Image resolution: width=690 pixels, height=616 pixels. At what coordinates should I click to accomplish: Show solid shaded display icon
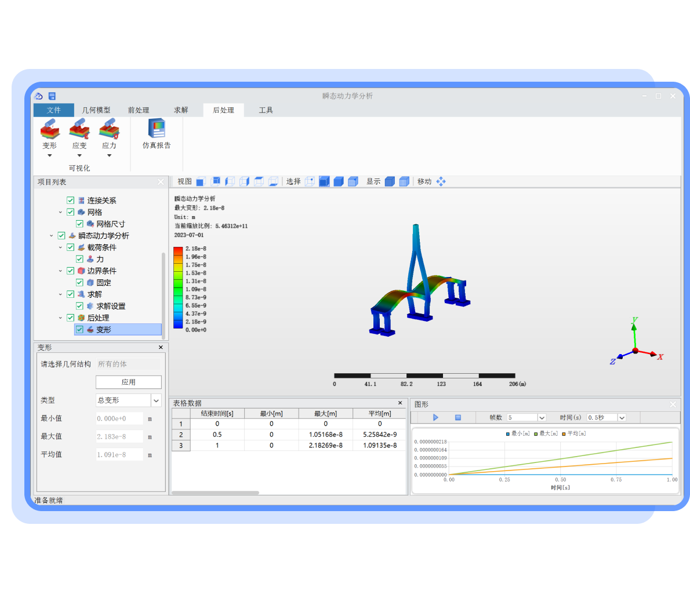390,181
